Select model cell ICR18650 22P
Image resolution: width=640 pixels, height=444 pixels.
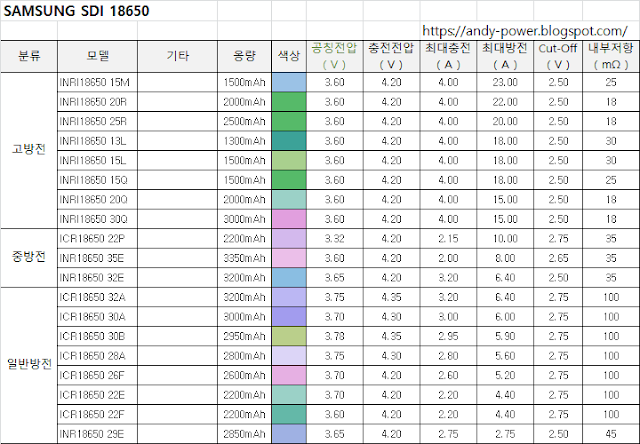pos(98,238)
